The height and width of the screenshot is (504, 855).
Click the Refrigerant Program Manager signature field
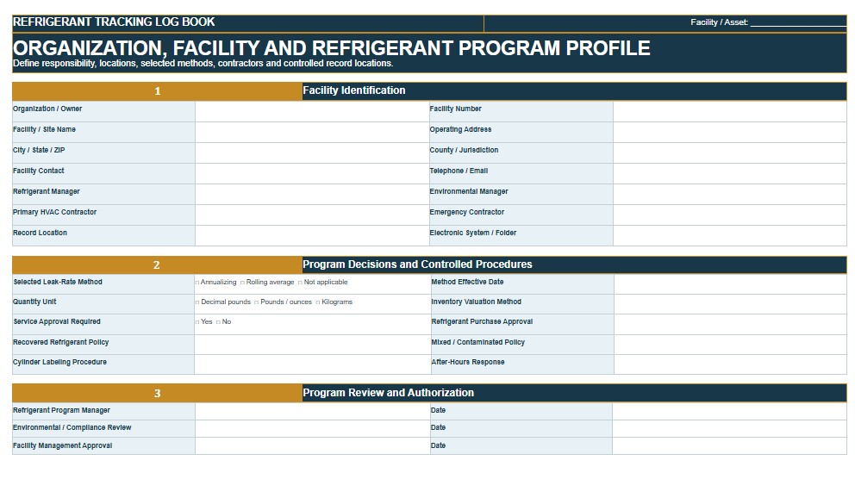(313, 411)
